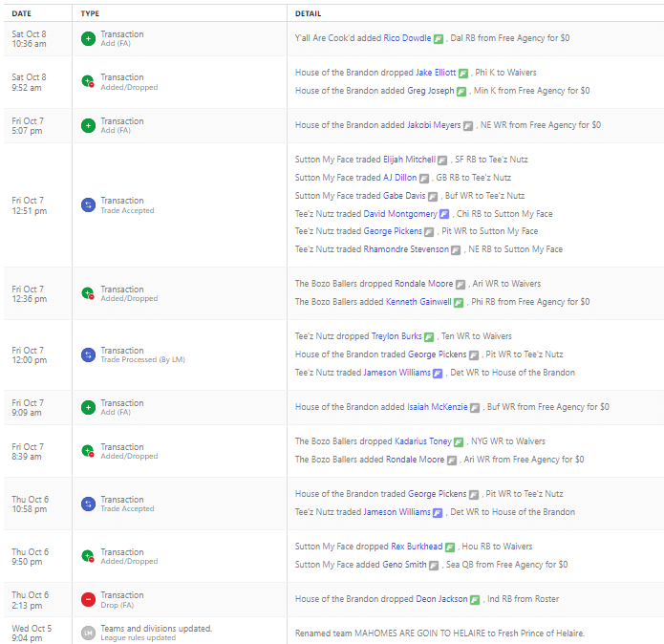
Task: Sort by the DATE column header
Action: (21, 13)
